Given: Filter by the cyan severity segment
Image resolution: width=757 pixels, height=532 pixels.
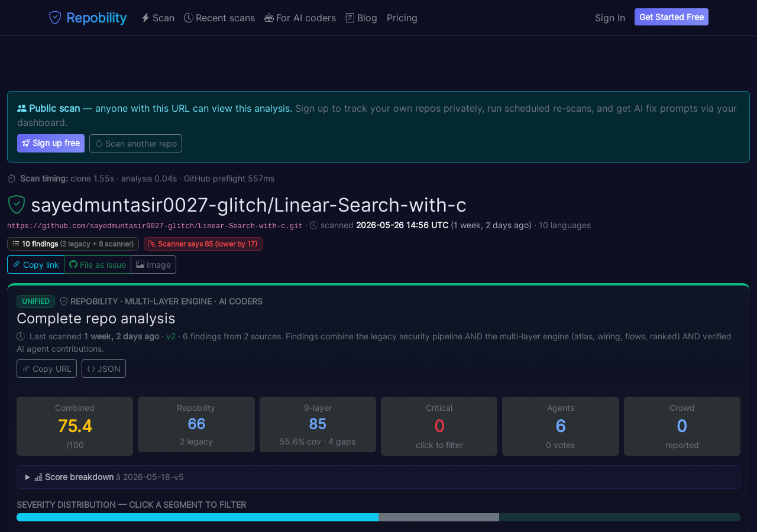Looking at the screenshot, I should pyautogui.click(x=198, y=517).
